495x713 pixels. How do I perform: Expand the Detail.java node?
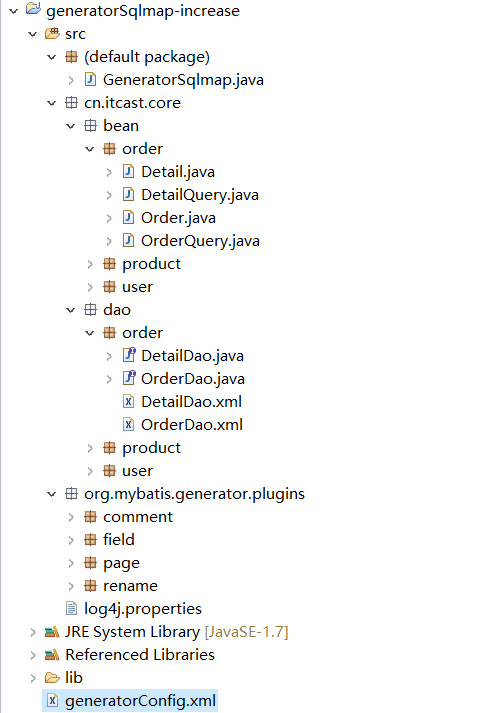pyautogui.click(x=109, y=172)
